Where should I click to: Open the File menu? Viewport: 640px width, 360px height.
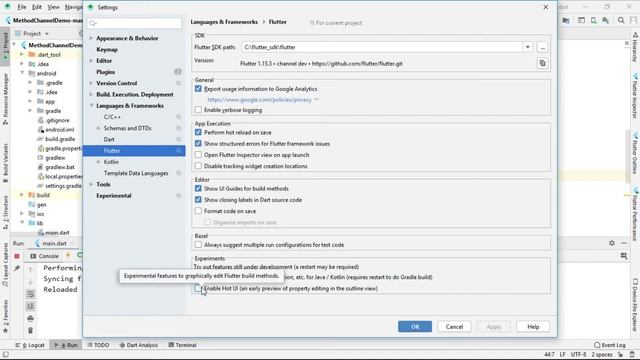pyautogui.click(x=22, y=7)
